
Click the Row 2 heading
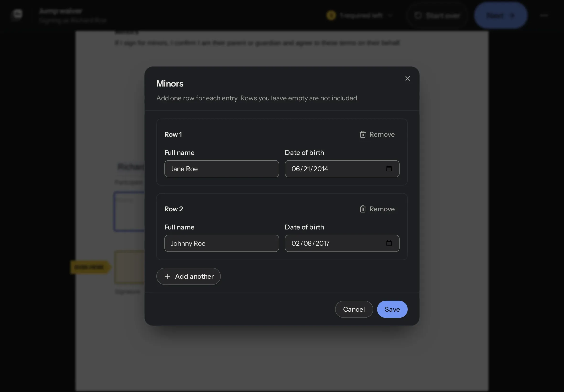tap(174, 209)
